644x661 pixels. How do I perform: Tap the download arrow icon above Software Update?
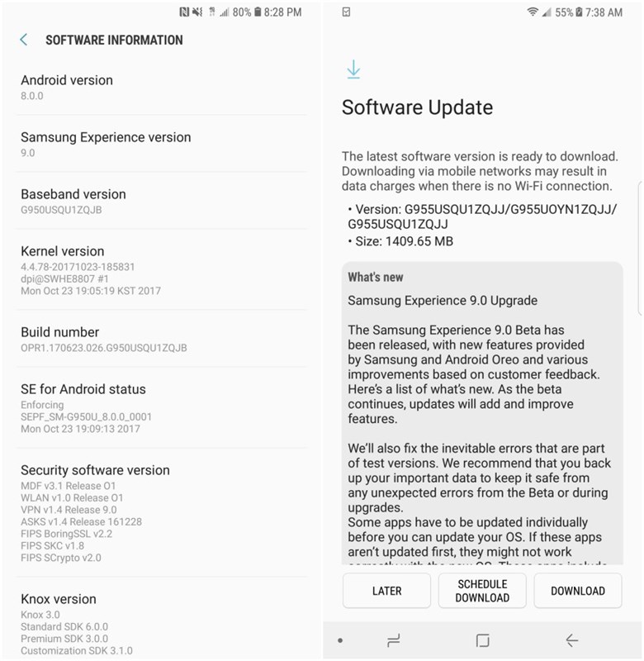click(x=353, y=69)
